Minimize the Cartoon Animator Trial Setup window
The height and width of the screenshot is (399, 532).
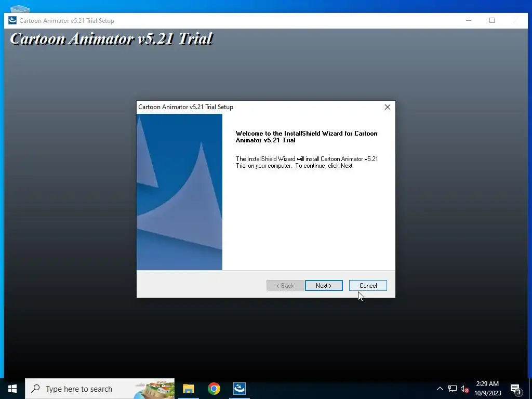[469, 21]
